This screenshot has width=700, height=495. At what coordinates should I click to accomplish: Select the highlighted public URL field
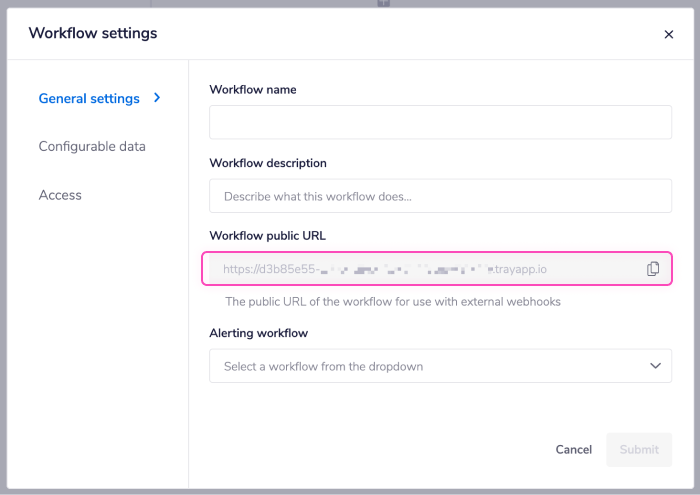420,269
